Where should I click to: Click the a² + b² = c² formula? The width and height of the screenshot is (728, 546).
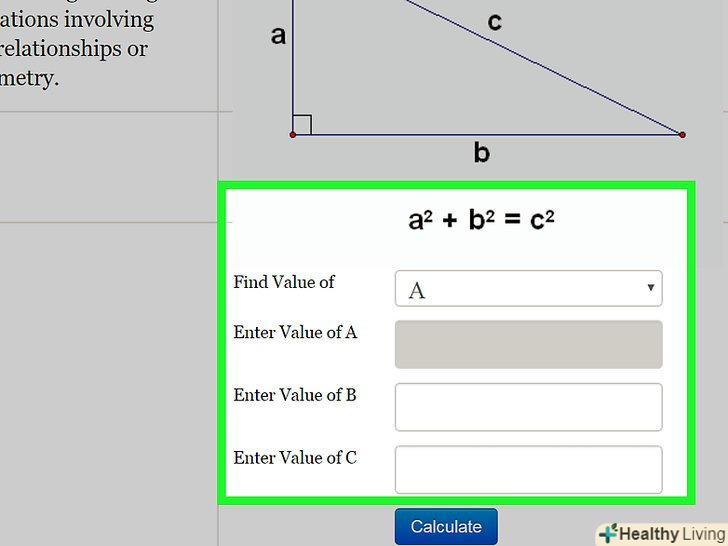pos(481,219)
